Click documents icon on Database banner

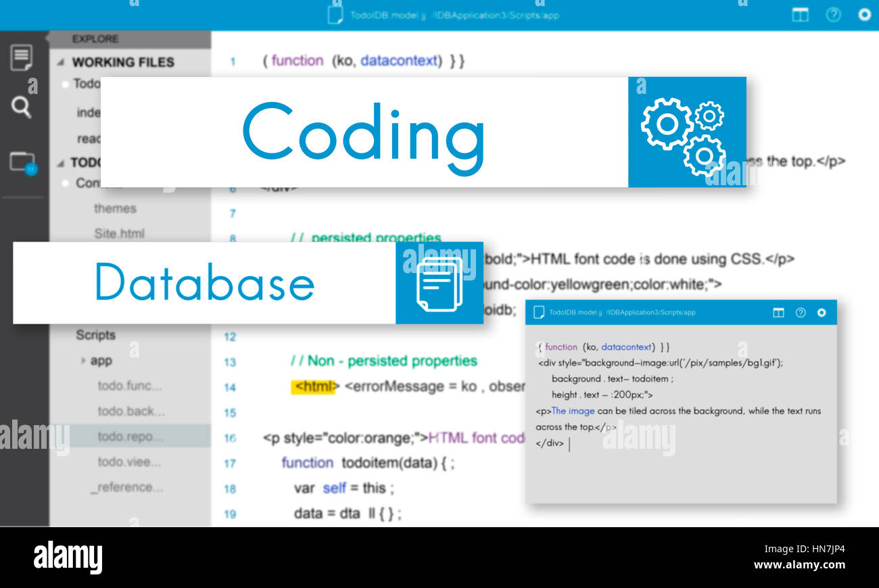point(439,285)
